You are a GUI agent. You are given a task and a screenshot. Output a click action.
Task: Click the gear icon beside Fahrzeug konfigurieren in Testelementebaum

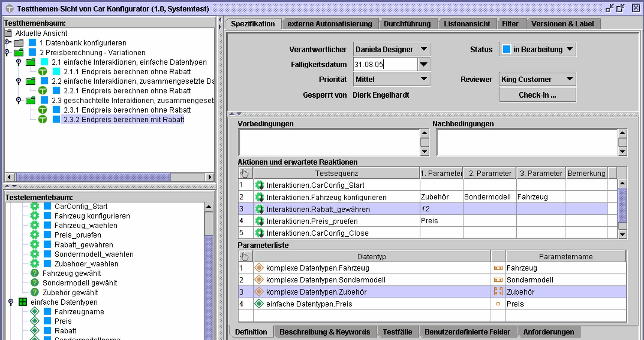pyautogui.click(x=35, y=216)
